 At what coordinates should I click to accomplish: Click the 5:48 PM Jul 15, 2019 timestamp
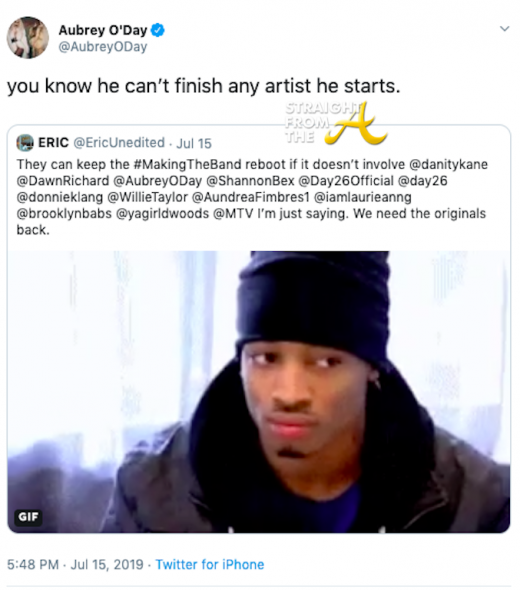(75, 564)
